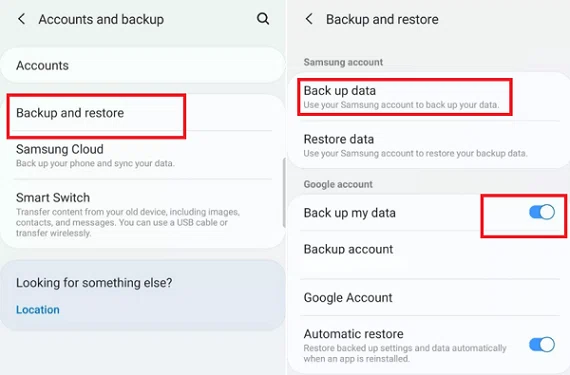Tap Back up my data label
The image size is (570, 375).
tap(350, 213)
